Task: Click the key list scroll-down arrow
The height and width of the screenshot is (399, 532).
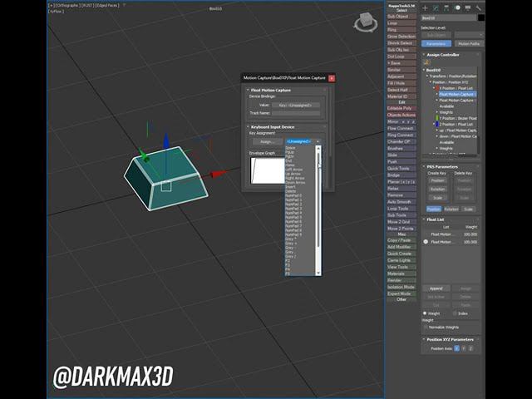Action: [318, 273]
